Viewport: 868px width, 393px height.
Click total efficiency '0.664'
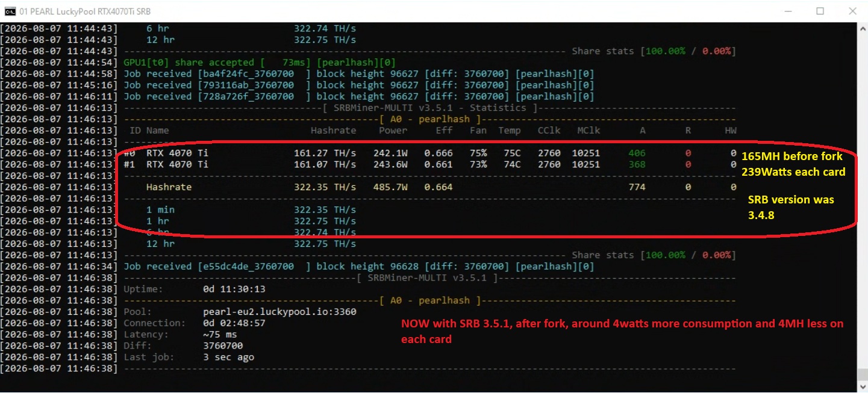pos(438,187)
